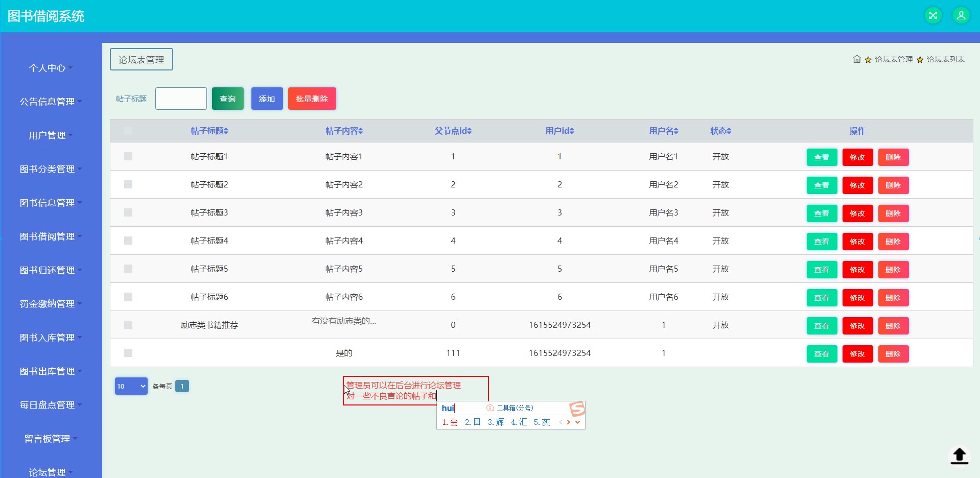This screenshot has height=478, width=980.
Task: Open the user profile icon in header
Action: [x=961, y=15]
